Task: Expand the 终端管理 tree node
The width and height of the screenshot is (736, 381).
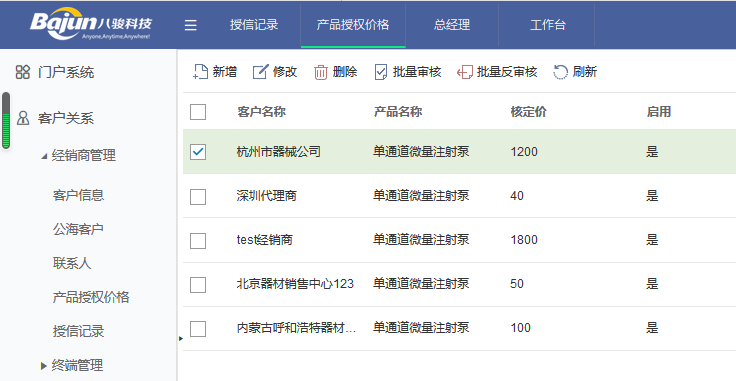Action: click(44, 365)
